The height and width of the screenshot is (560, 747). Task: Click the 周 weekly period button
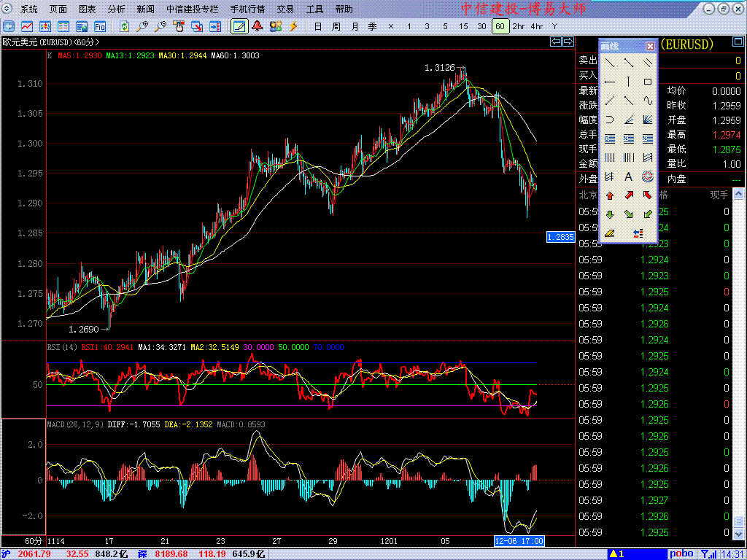[x=336, y=26]
